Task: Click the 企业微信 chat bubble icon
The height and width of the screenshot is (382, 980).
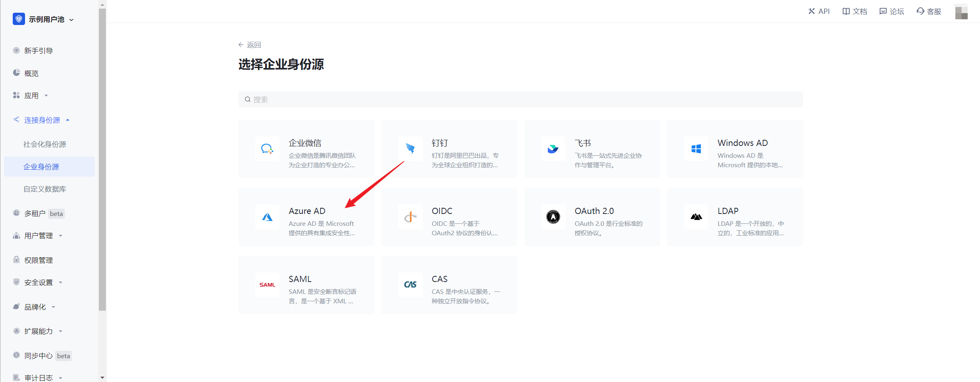Action: 267,149
